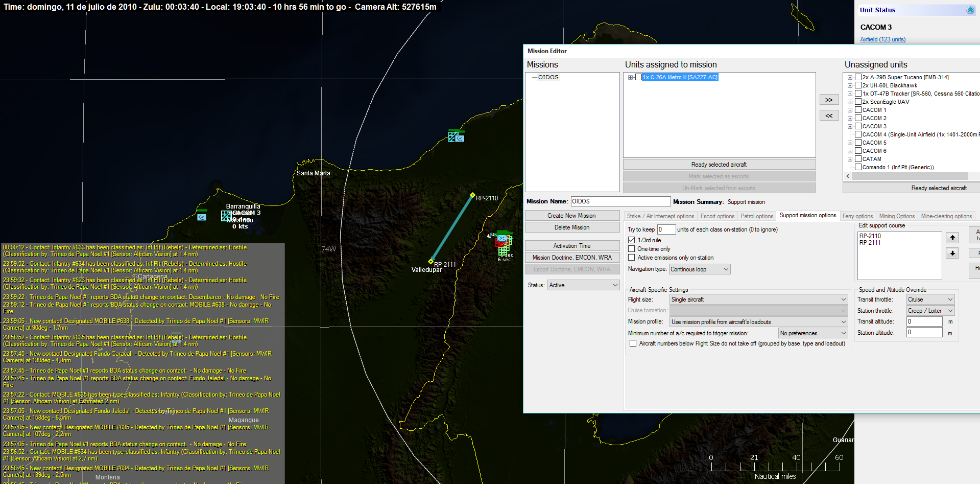Click the Station altitude input field
This screenshot has height=484, width=980.
click(x=924, y=333)
